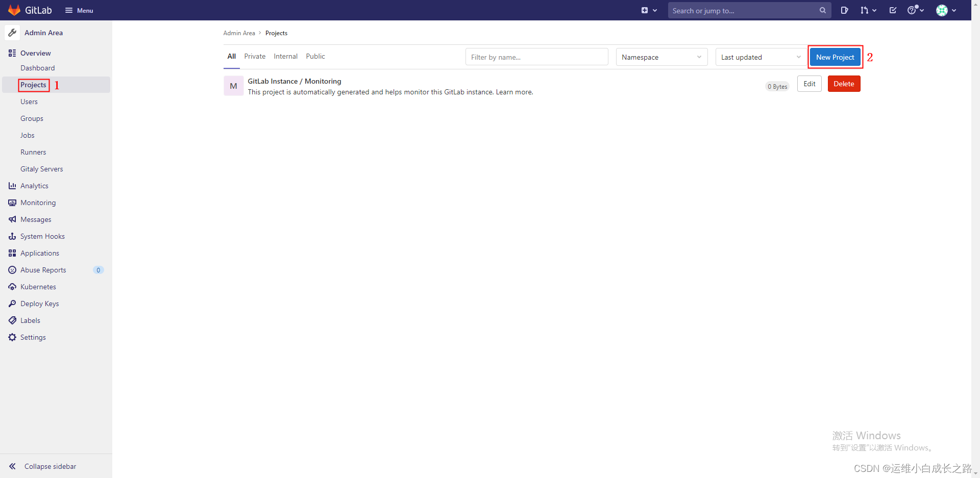Select the Public projects tab
980x478 pixels.
tap(315, 57)
